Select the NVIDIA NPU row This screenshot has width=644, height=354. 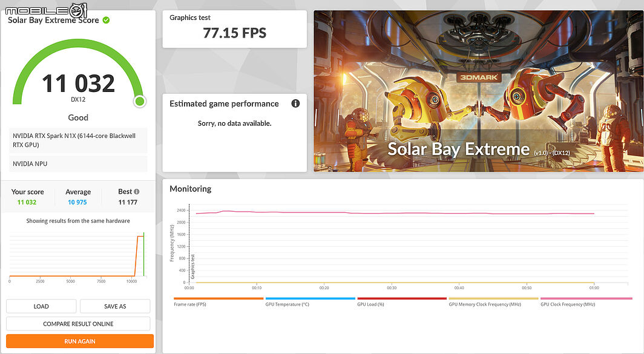pos(78,164)
